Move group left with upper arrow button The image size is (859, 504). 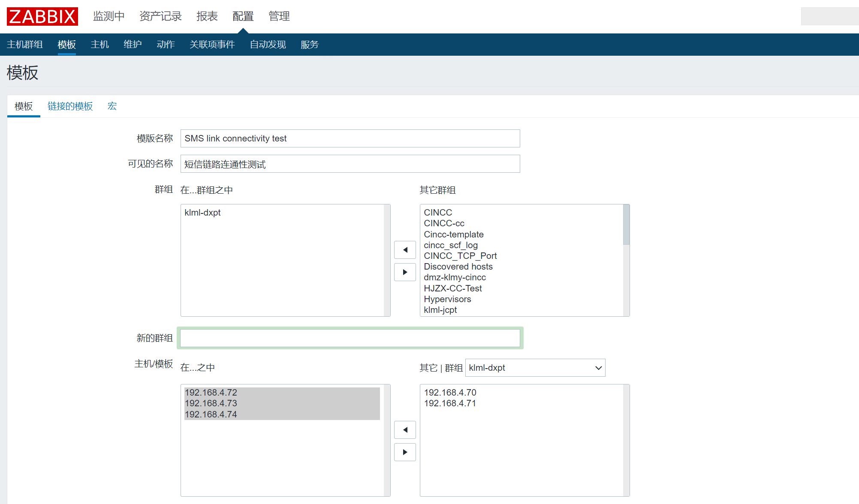[x=405, y=250]
